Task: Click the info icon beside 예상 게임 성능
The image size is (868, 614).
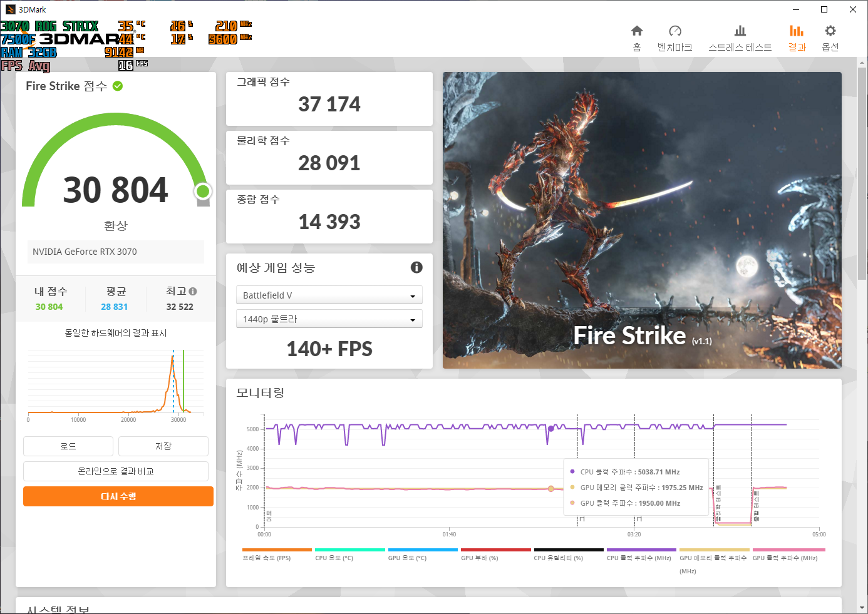Action: tap(416, 267)
